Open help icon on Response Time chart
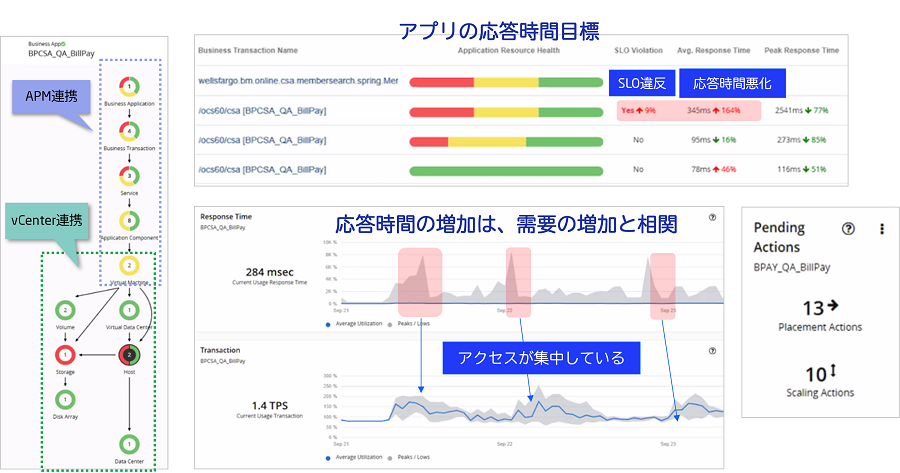This screenshot has height=473, width=900. (x=712, y=216)
